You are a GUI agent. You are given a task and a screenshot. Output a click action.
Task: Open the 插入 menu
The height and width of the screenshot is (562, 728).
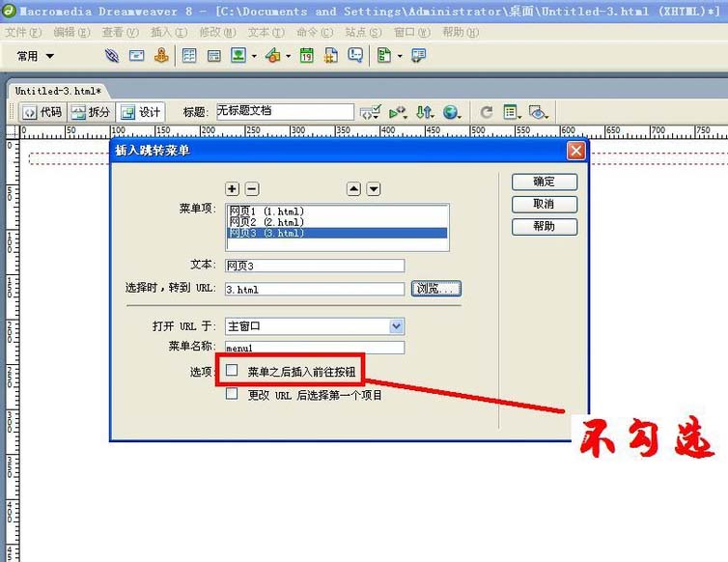coord(170,32)
